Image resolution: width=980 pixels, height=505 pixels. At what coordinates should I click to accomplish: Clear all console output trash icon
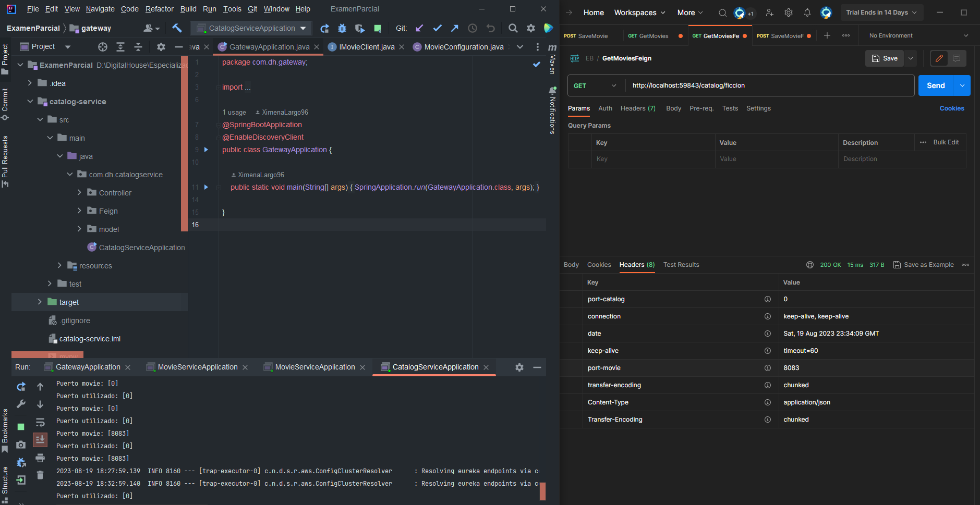[x=40, y=475]
